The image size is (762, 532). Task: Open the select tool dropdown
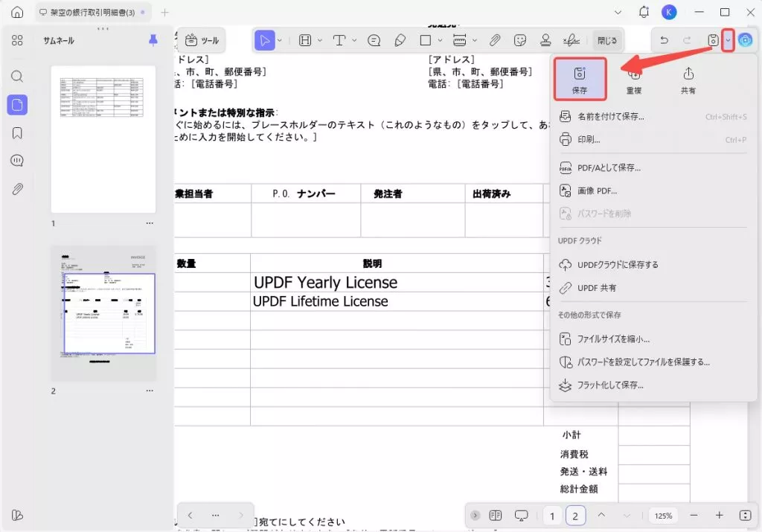click(x=279, y=40)
